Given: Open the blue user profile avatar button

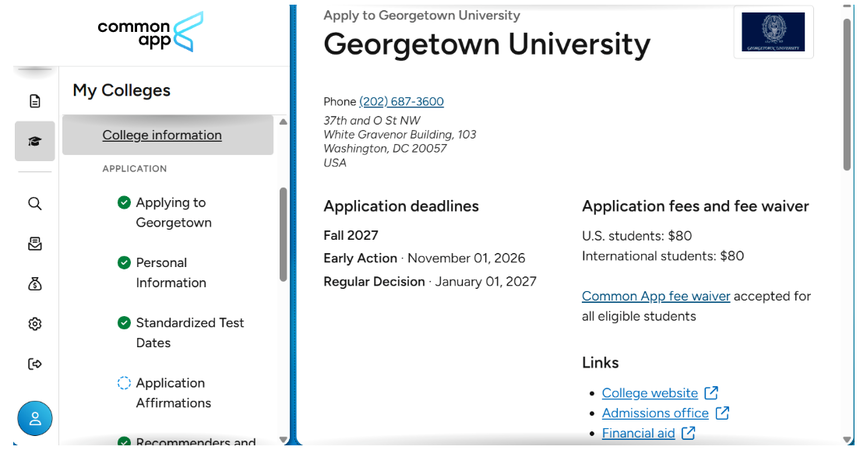Looking at the screenshot, I should 35,418.
